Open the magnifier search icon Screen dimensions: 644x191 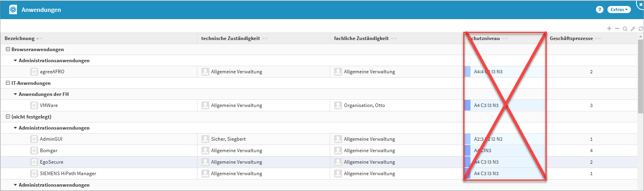(625, 29)
